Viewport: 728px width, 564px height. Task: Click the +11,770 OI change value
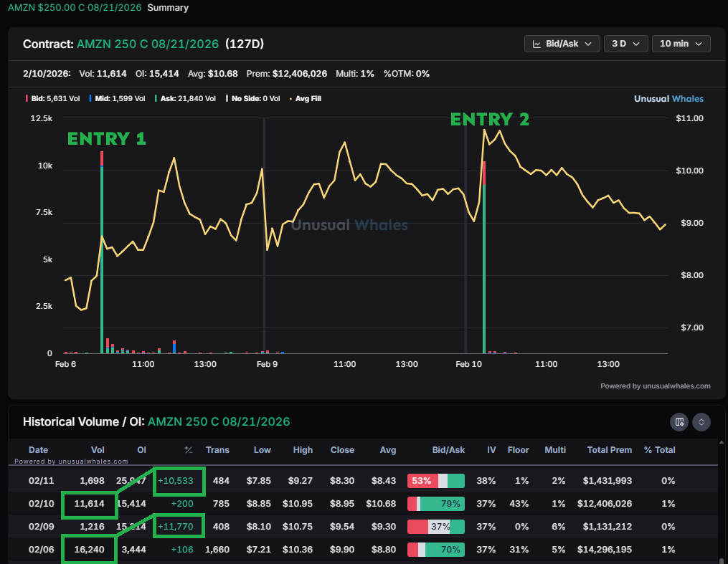[x=176, y=527]
